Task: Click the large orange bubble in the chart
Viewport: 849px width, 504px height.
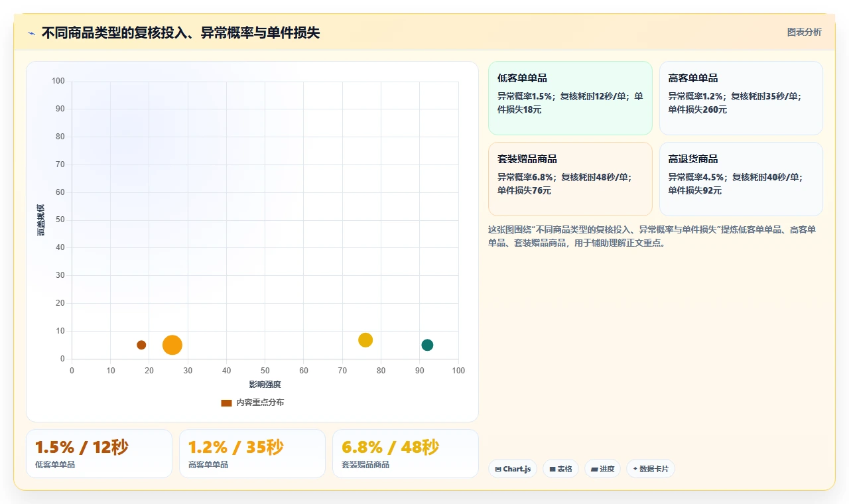Action: pyautogui.click(x=172, y=345)
